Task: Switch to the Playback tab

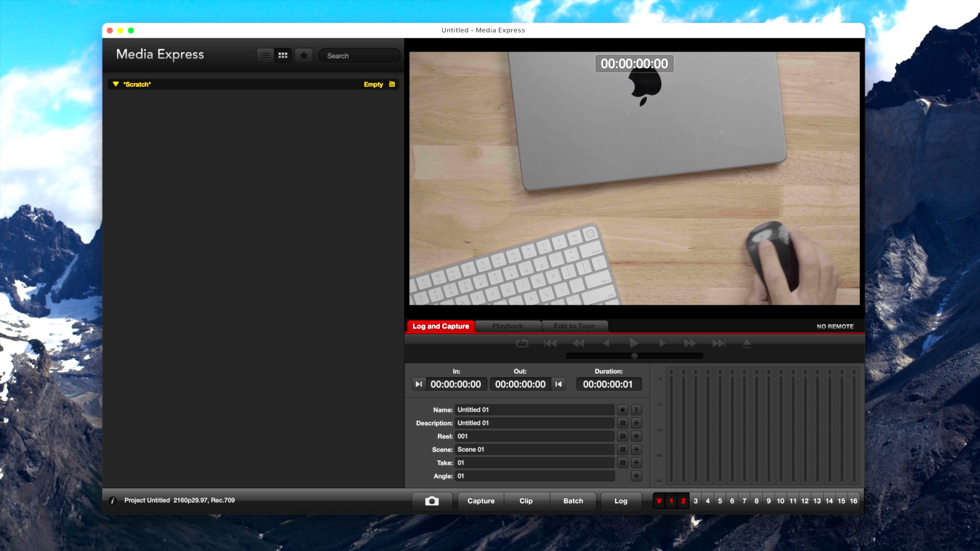Action: [507, 326]
